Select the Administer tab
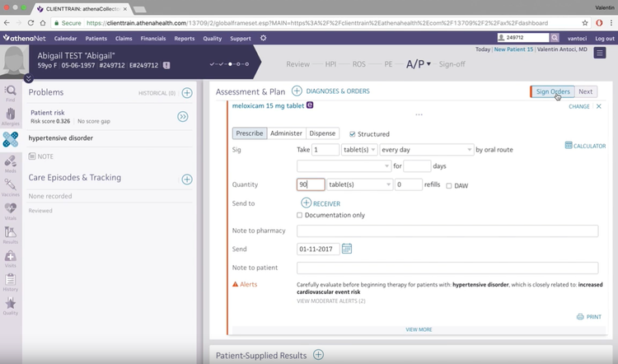 [x=286, y=133]
